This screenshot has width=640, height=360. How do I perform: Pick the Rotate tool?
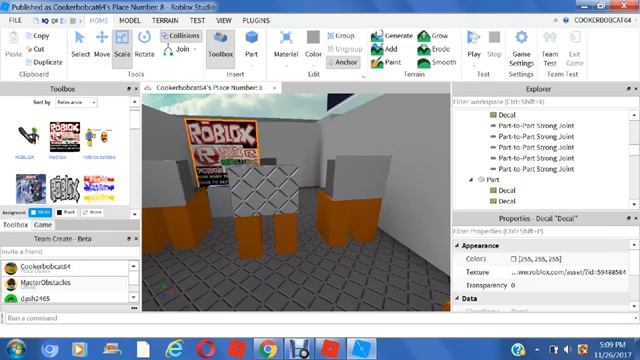(144, 44)
